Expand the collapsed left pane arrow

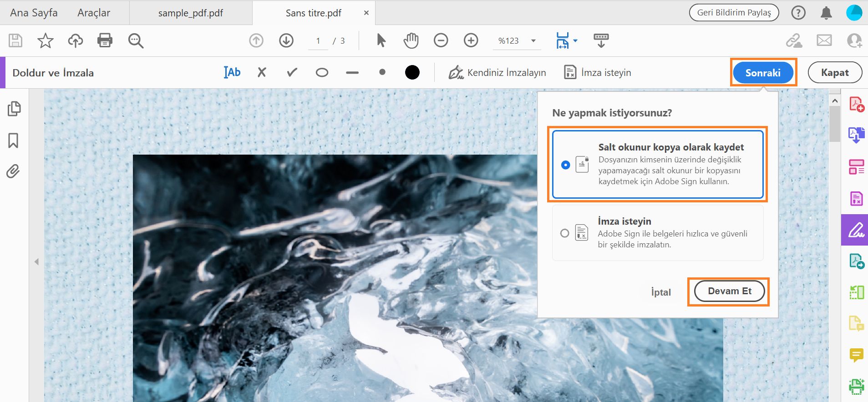click(x=36, y=261)
